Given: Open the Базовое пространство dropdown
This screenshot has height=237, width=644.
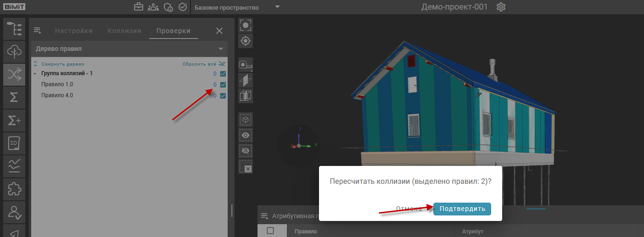Looking at the screenshot, I should click(236, 7).
